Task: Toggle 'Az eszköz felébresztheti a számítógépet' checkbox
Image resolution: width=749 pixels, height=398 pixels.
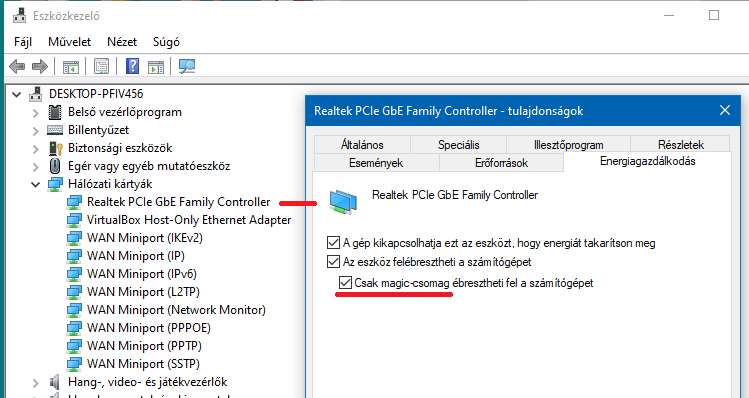Action: click(333, 262)
